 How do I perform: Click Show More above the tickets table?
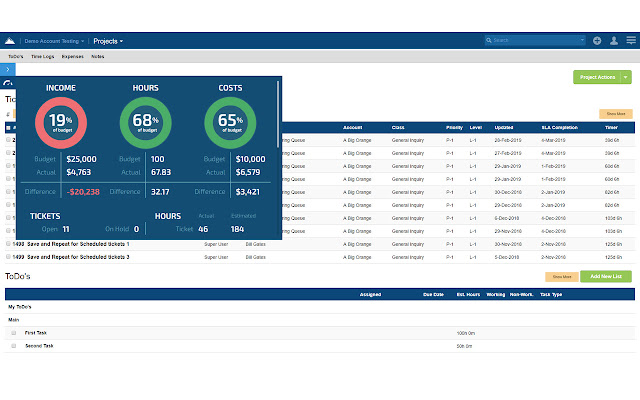point(614,114)
